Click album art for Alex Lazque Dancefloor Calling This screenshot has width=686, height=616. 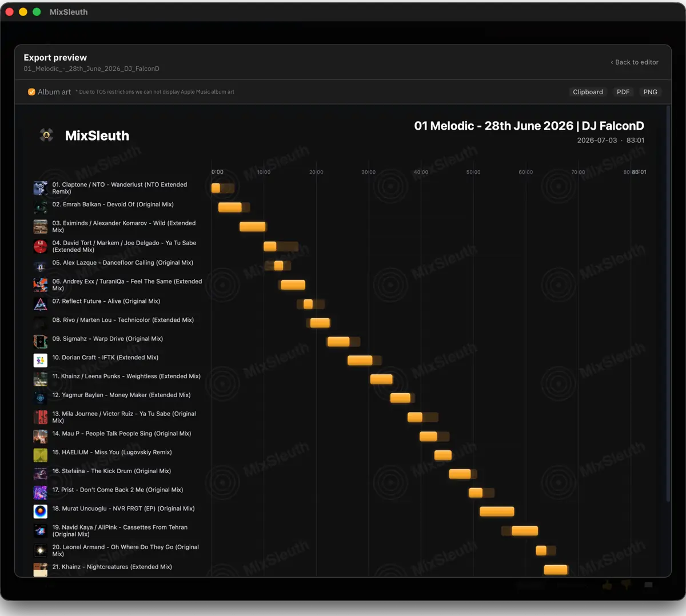point(40,266)
